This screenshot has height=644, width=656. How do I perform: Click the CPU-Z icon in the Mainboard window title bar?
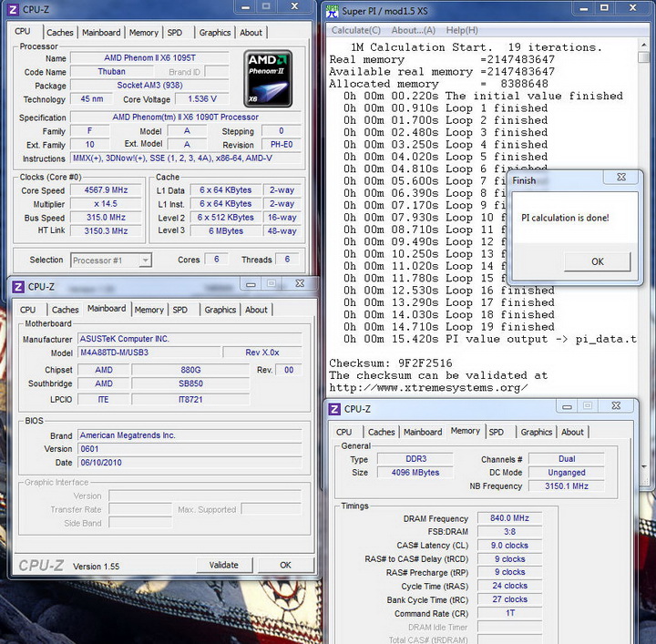click(18, 287)
